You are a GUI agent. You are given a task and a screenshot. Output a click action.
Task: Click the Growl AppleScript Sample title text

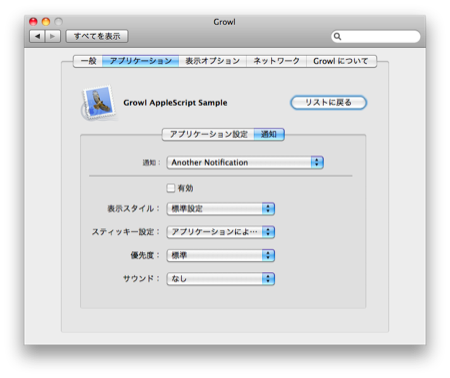tap(175, 103)
